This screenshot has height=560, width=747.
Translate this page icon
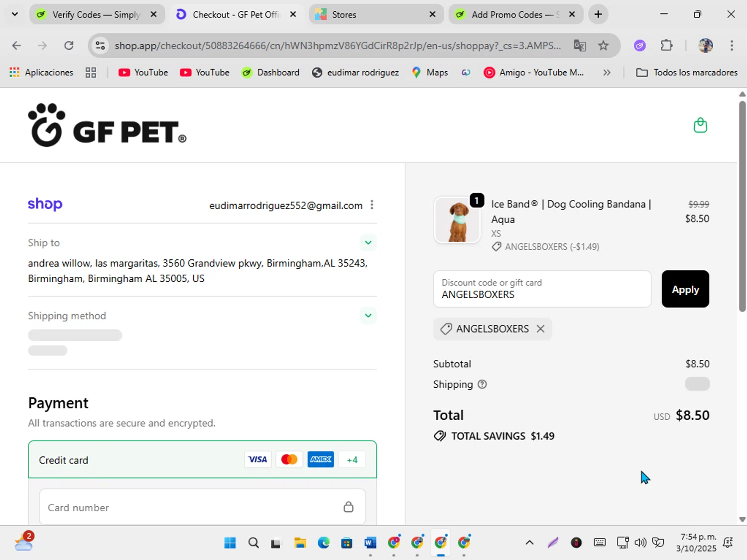coord(580,46)
